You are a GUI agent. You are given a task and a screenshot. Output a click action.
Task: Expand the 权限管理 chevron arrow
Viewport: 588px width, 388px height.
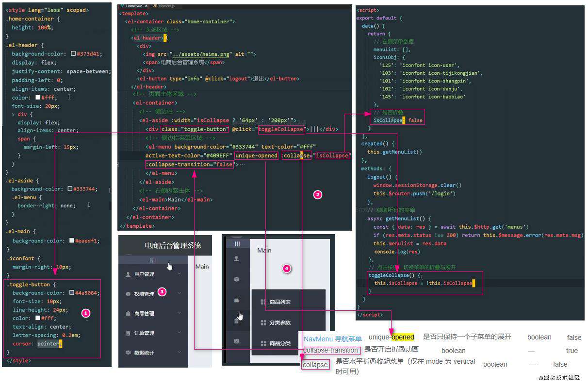pos(180,293)
